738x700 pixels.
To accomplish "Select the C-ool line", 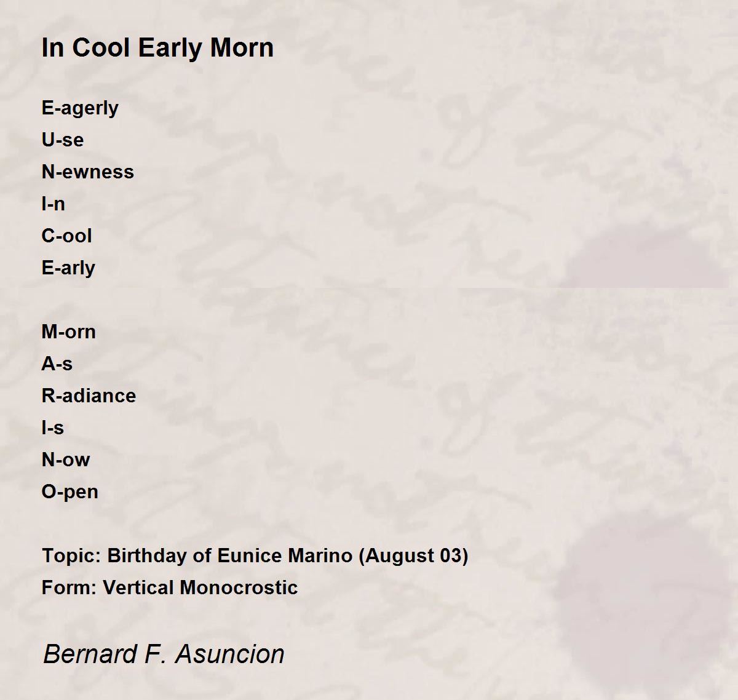I will [67, 236].
